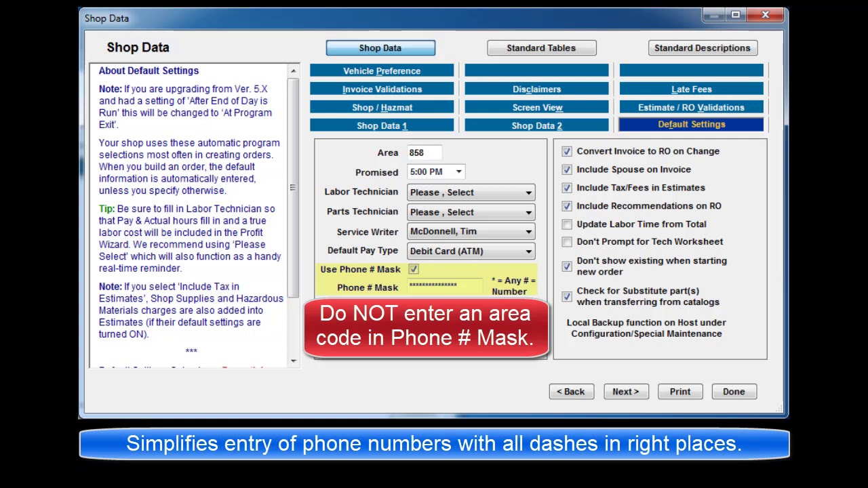
Task: Open the Default Pay Type dropdown
Action: pos(528,251)
